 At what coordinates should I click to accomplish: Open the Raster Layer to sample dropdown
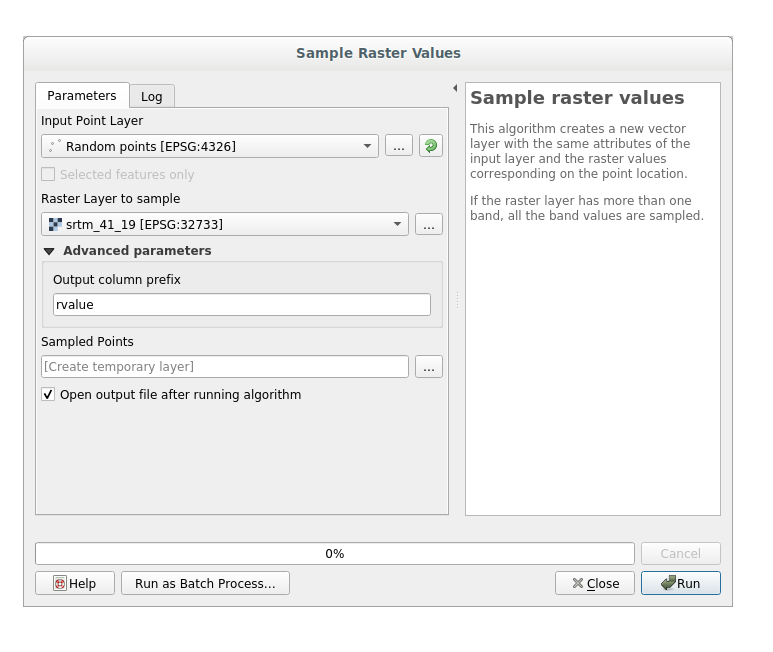click(x=225, y=225)
